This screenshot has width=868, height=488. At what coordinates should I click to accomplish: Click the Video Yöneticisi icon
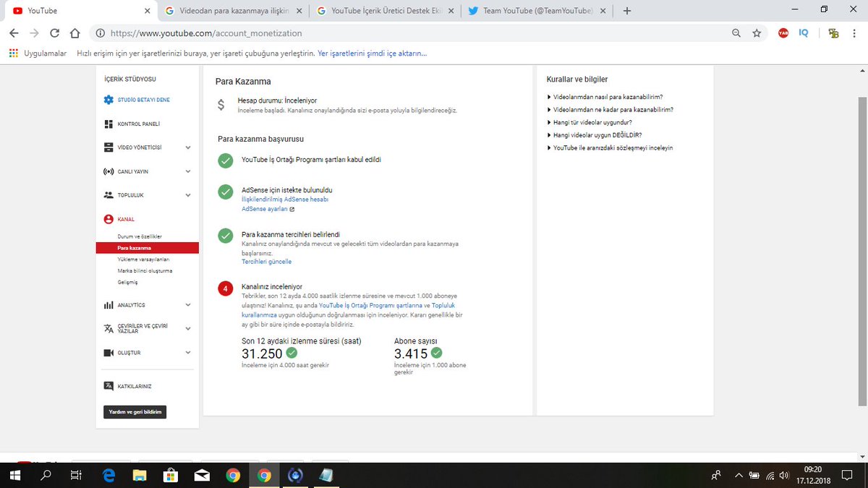(109, 147)
